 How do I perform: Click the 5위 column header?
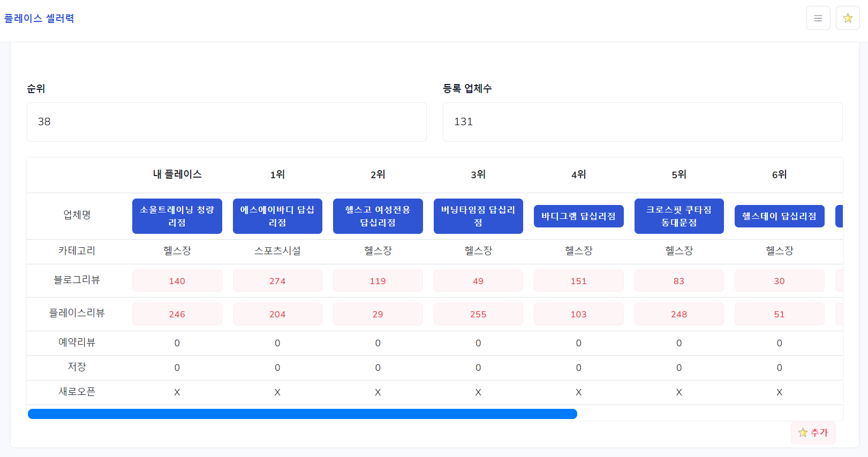click(x=679, y=174)
